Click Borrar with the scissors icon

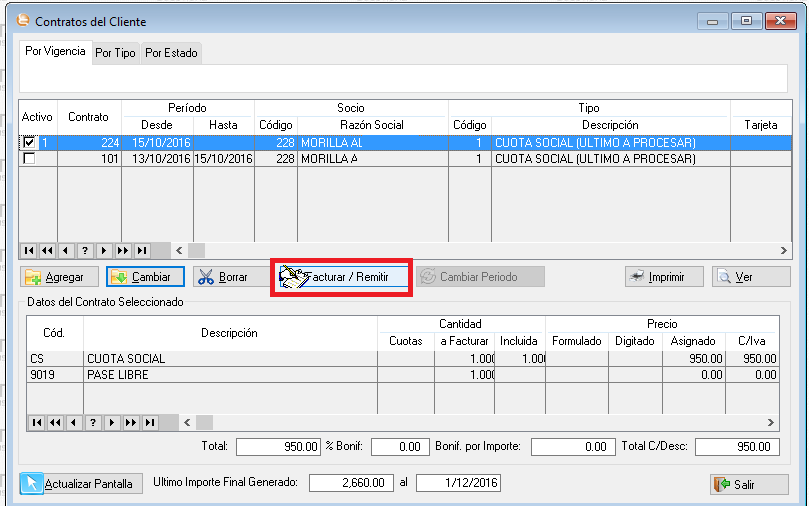coord(222,277)
